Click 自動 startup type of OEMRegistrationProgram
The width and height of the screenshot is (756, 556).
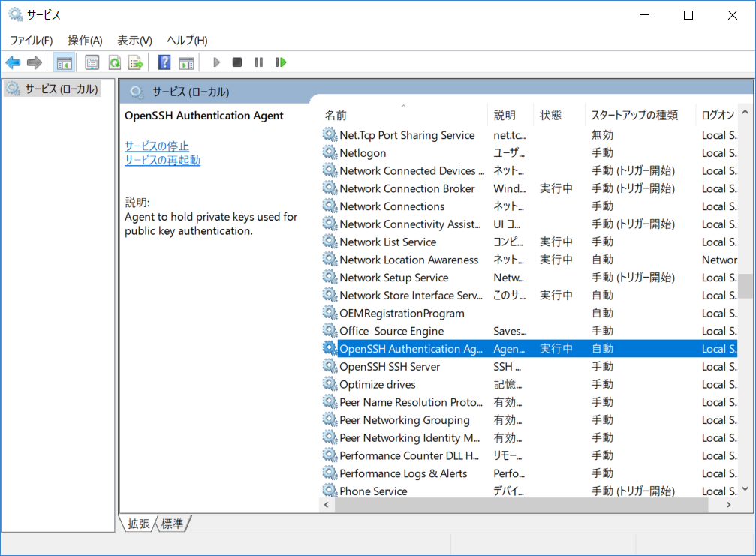coord(602,313)
